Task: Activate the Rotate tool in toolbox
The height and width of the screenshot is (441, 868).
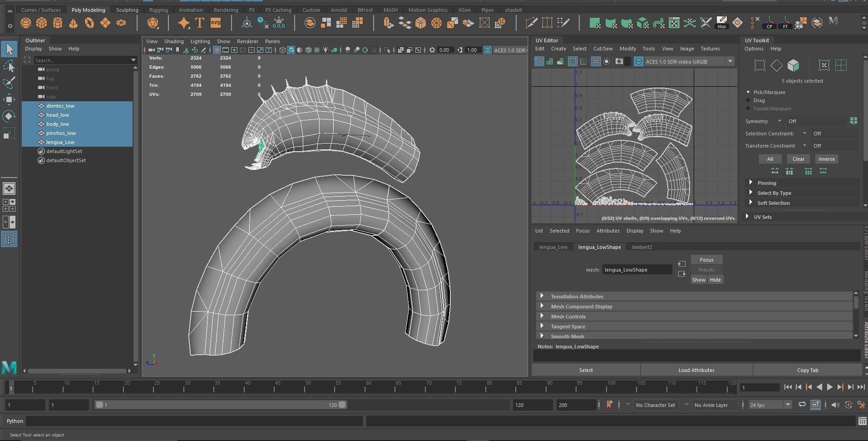Action: pos(9,116)
